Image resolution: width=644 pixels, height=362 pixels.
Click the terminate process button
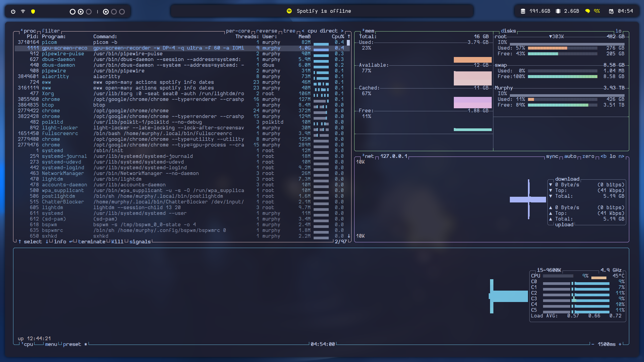click(x=92, y=242)
